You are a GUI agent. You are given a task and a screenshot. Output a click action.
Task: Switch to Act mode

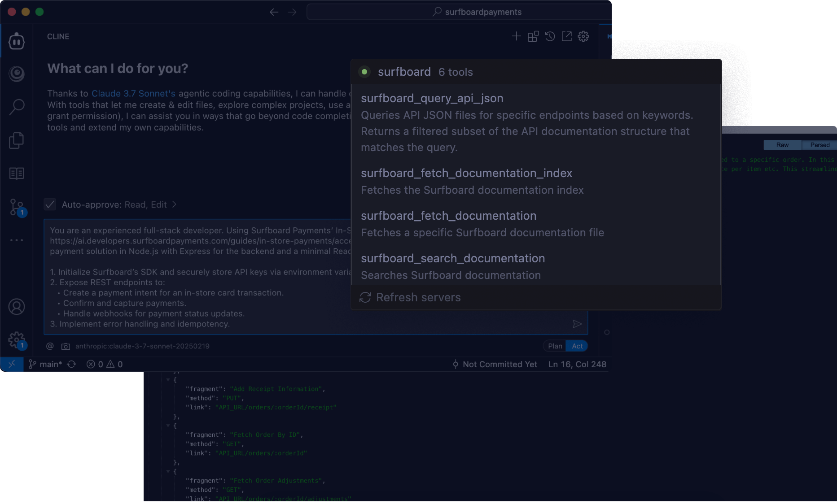pyautogui.click(x=577, y=346)
